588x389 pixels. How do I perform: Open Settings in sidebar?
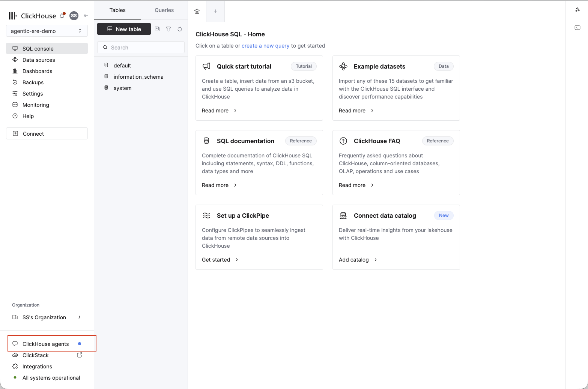coord(47,93)
